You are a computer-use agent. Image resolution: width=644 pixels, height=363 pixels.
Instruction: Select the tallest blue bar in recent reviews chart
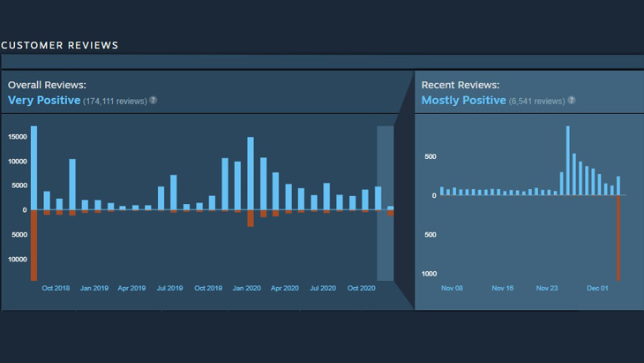coord(568,161)
